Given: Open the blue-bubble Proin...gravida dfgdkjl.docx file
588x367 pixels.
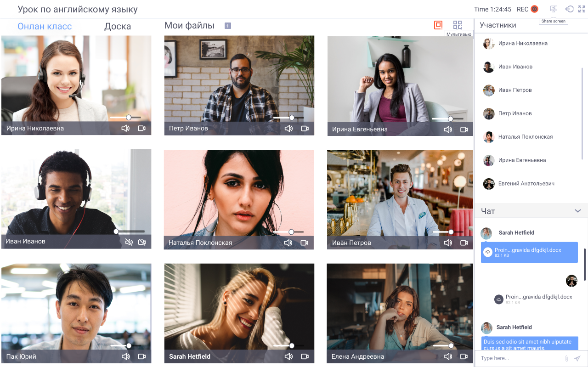Looking at the screenshot, I should (529, 252).
